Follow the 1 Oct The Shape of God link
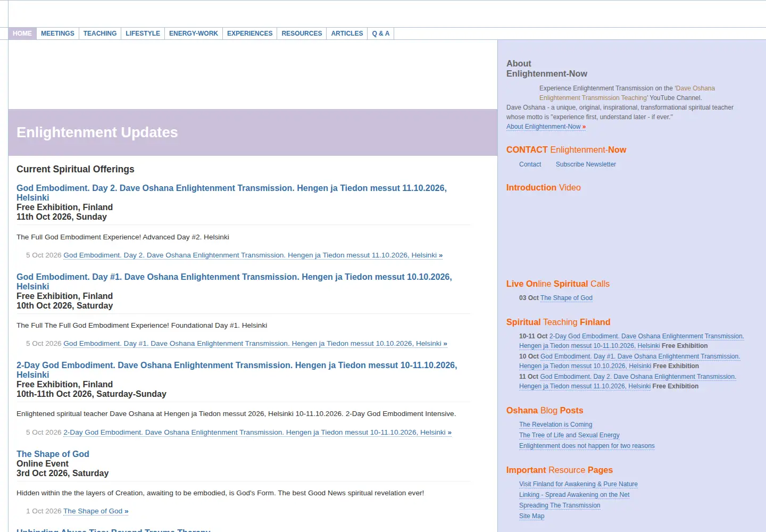 coord(96,511)
